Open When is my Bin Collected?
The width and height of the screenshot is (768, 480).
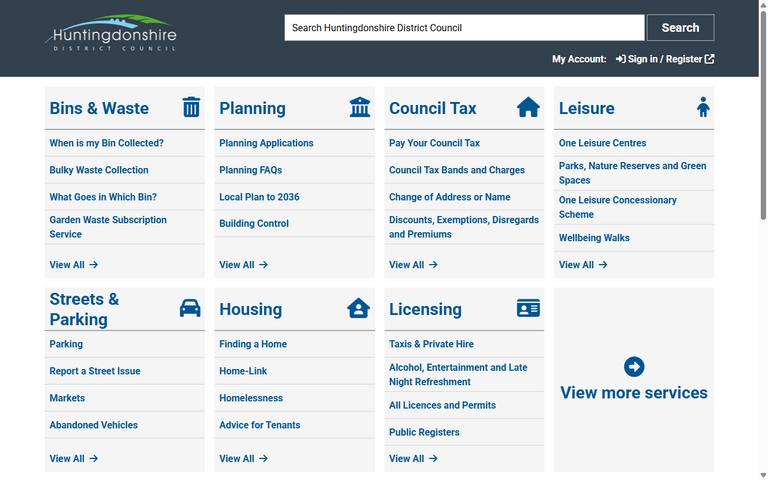coord(106,143)
